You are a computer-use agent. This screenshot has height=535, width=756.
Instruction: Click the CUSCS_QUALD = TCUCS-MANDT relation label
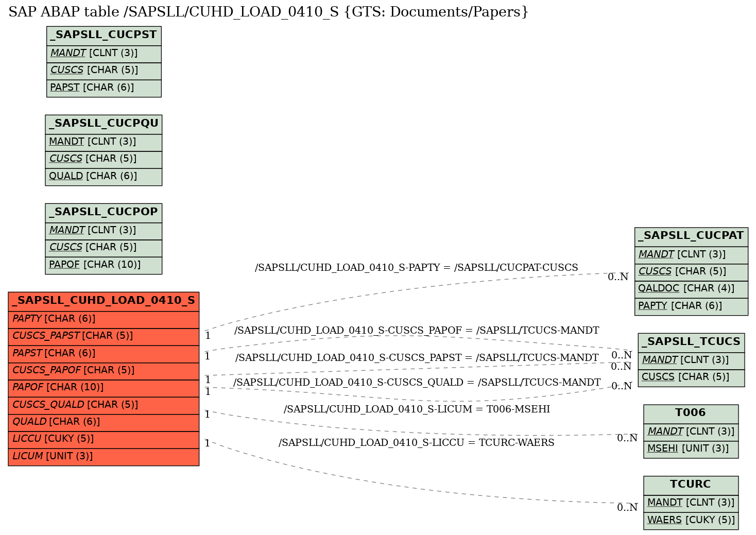click(417, 383)
